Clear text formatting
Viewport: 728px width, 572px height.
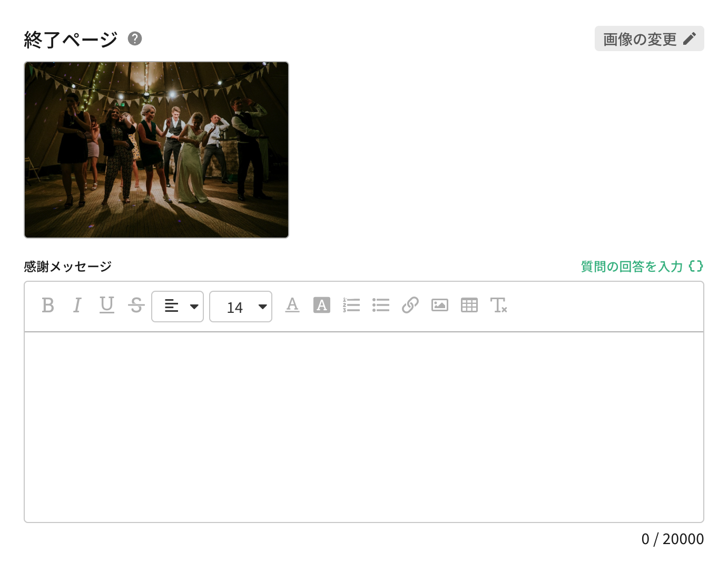499,305
